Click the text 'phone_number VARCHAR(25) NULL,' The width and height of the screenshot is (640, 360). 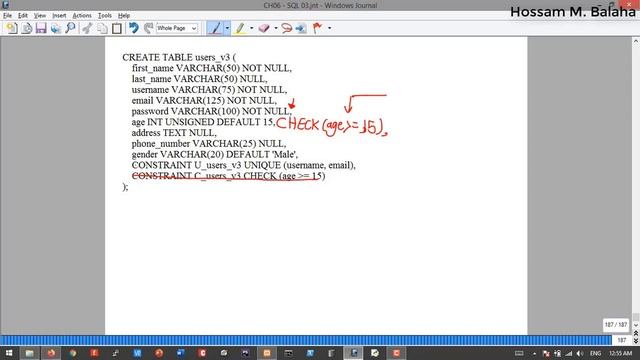pyautogui.click(x=209, y=144)
